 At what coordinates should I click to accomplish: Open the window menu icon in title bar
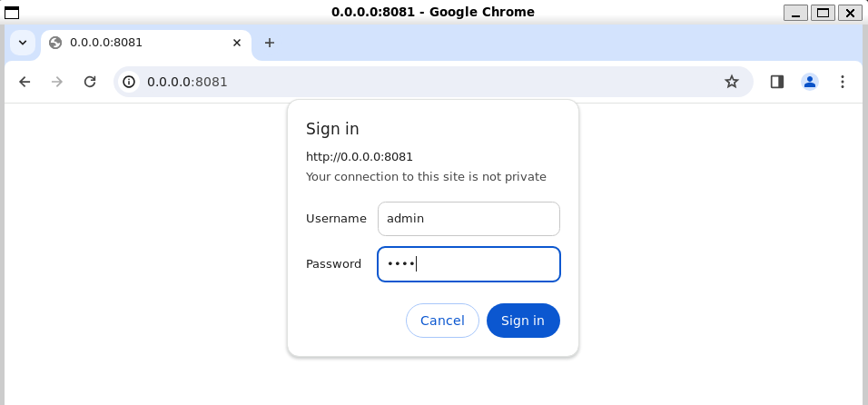pos(13,12)
